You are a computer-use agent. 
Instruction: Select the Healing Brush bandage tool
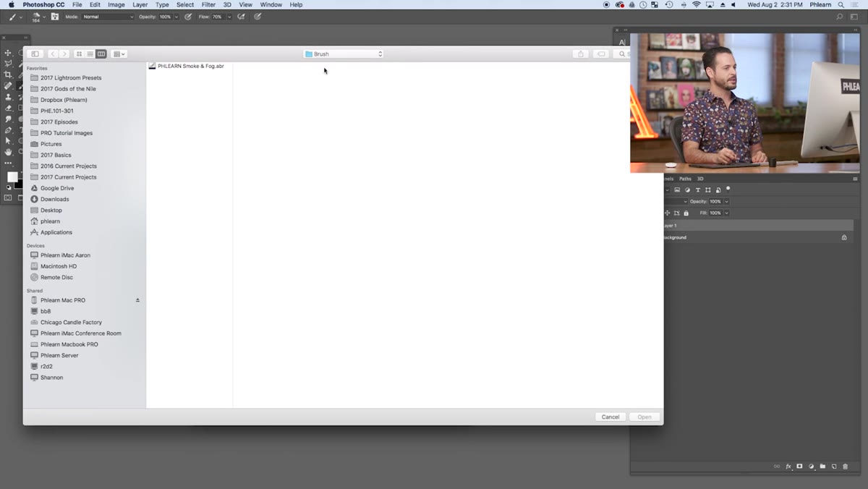pyautogui.click(x=8, y=85)
